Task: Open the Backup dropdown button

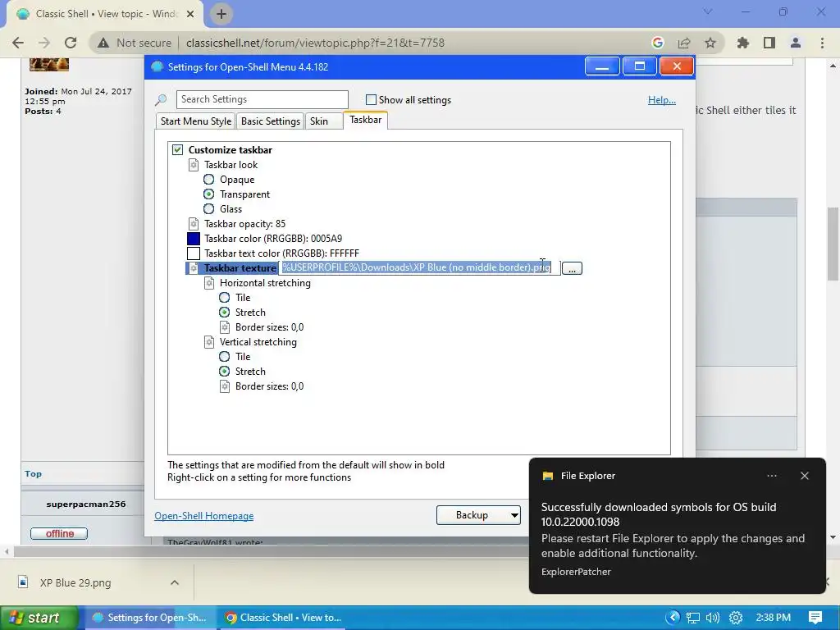Action: (478, 515)
